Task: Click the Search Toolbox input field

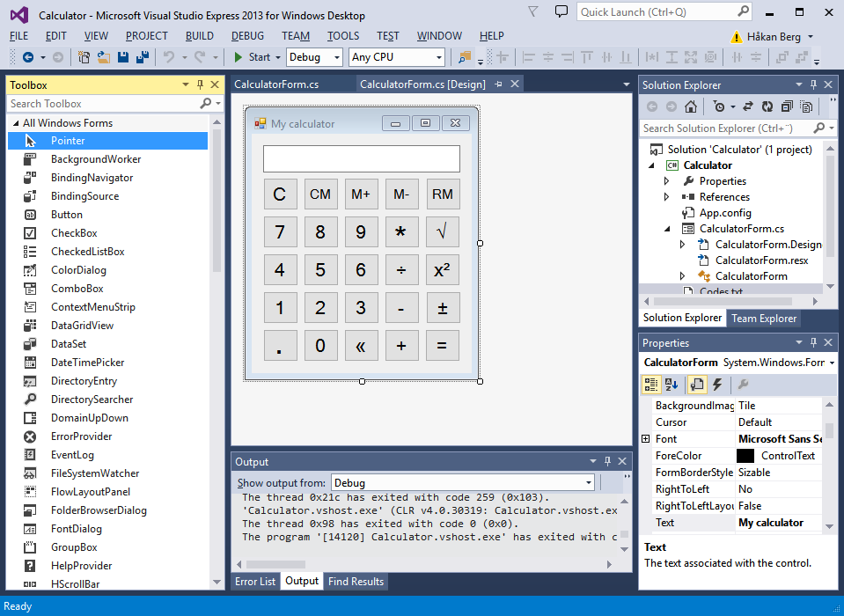Action: [x=102, y=103]
